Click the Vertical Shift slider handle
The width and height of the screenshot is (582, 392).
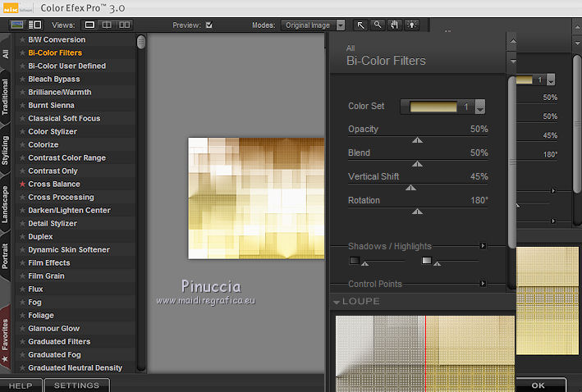[411, 187]
